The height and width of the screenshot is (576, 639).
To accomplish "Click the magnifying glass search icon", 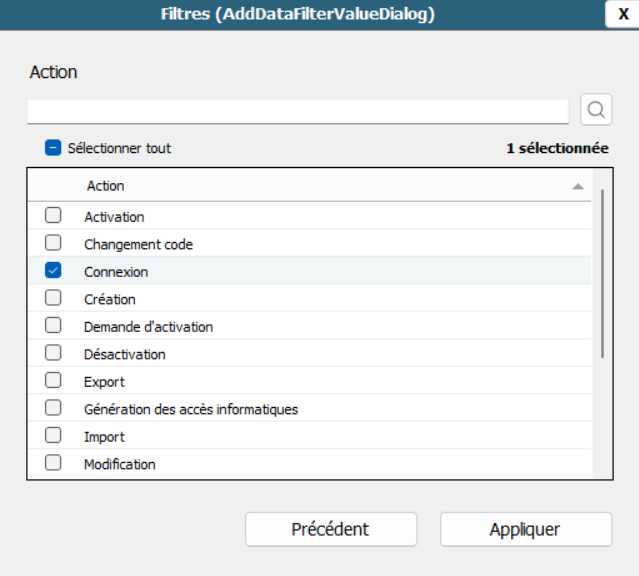I will coord(596,110).
